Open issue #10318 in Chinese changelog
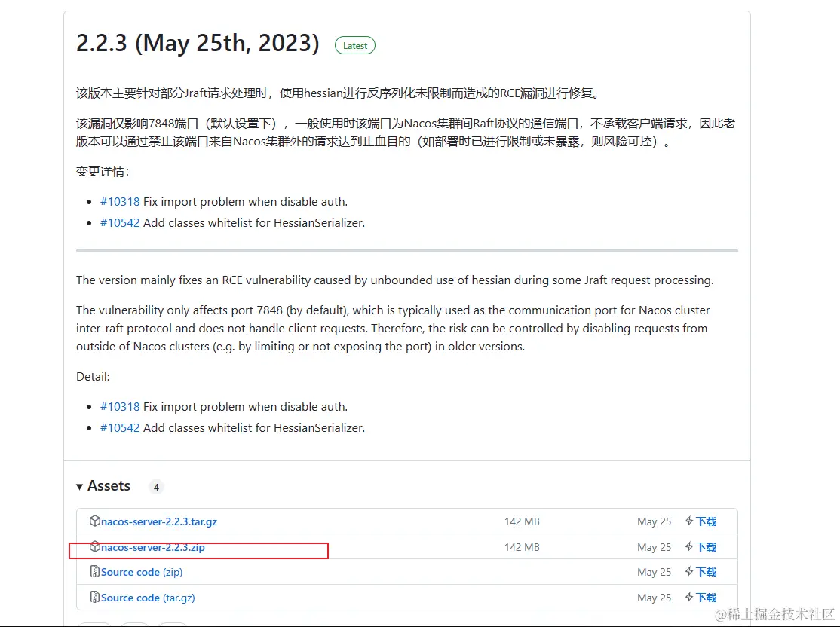The image size is (840, 627). click(120, 202)
